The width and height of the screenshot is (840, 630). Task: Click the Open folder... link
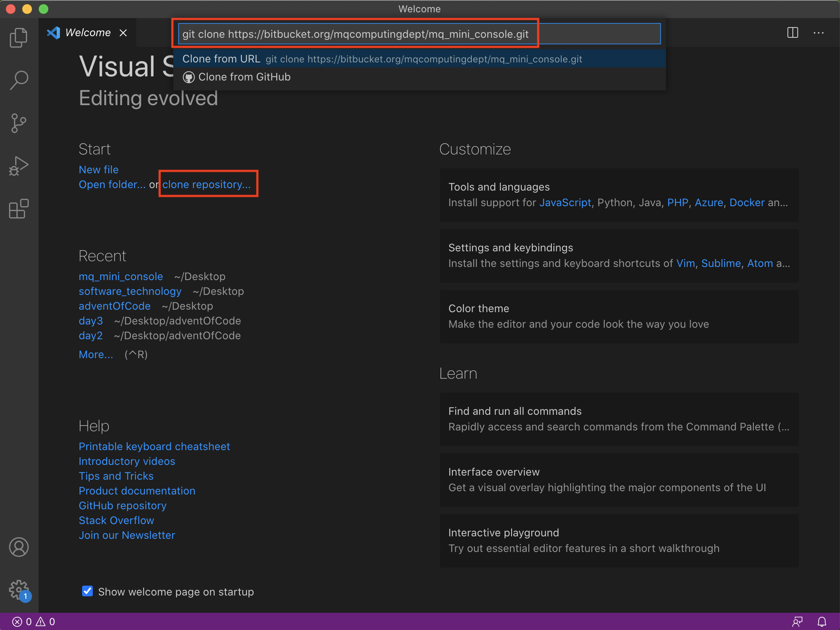pyautogui.click(x=112, y=184)
